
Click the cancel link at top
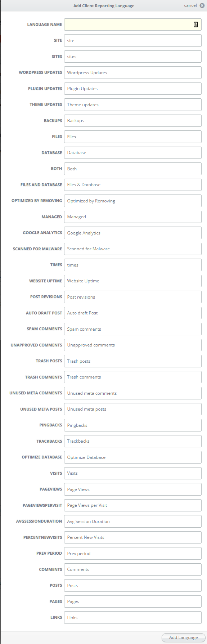tap(190, 5)
